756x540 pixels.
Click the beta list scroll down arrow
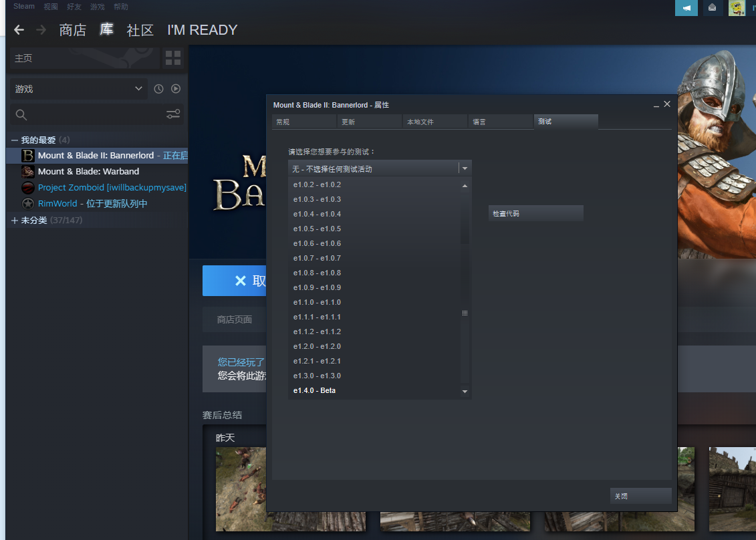465,392
